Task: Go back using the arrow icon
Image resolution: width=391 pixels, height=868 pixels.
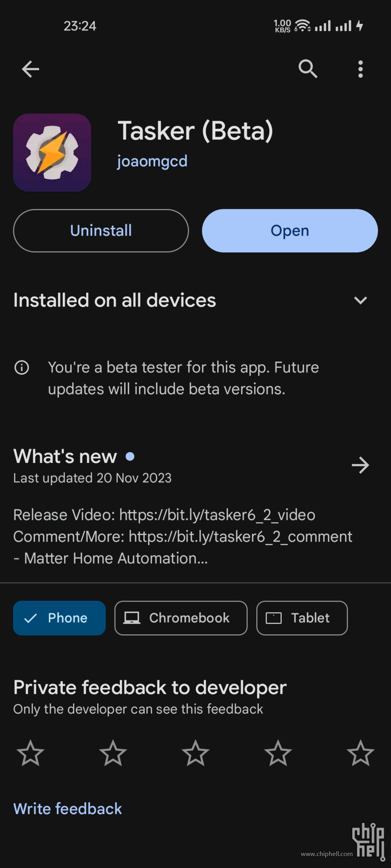Action: [30, 69]
